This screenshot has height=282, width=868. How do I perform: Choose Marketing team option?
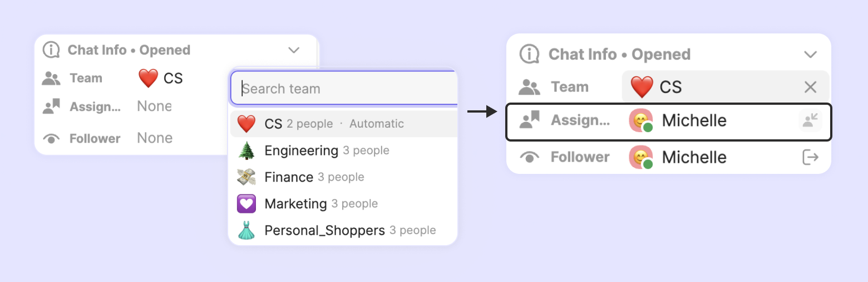coord(295,204)
